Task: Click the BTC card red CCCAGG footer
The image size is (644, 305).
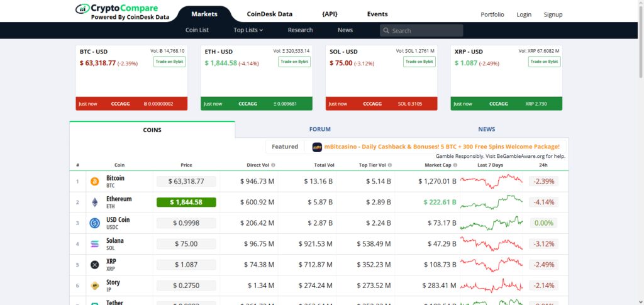Action: [x=131, y=104]
